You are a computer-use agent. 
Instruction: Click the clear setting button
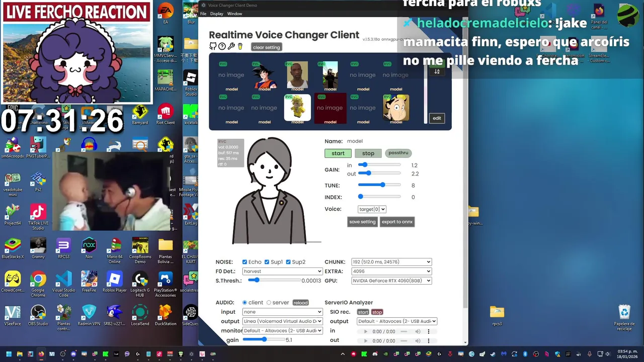pyautogui.click(x=266, y=47)
